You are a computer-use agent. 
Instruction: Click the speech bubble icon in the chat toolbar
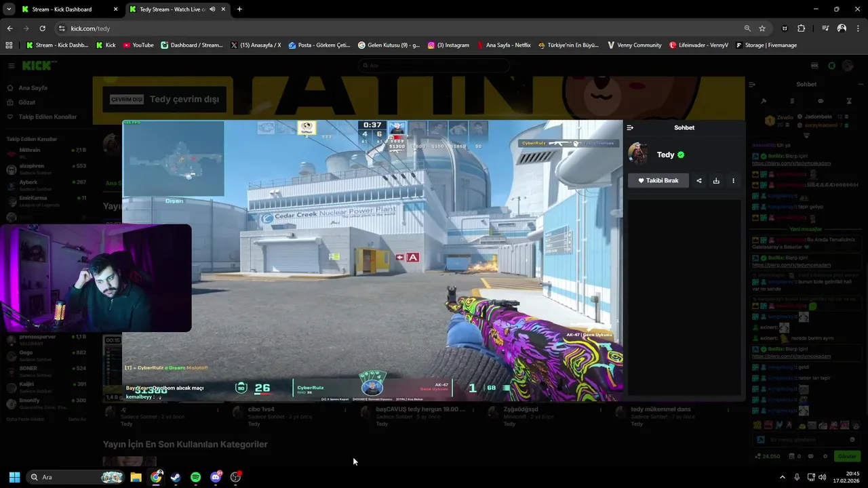[x=821, y=101]
